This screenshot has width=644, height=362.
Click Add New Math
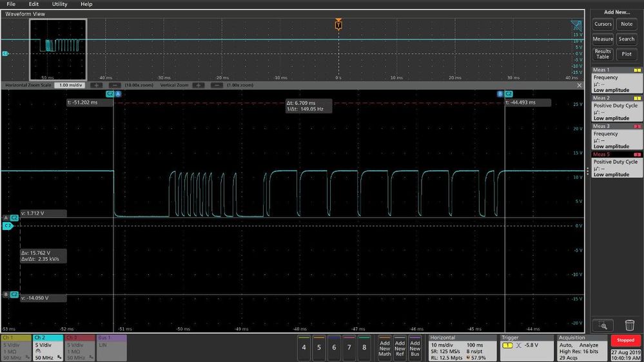tap(385, 348)
